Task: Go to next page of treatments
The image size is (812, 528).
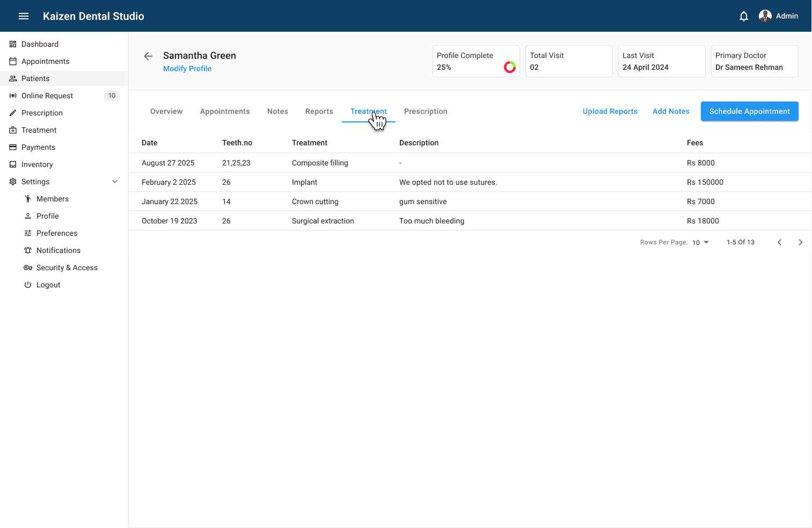Action: (x=800, y=242)
